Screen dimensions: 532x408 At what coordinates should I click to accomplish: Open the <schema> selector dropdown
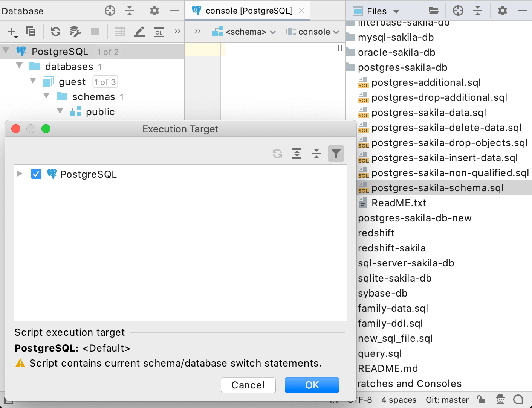click(x=244, y=32)
